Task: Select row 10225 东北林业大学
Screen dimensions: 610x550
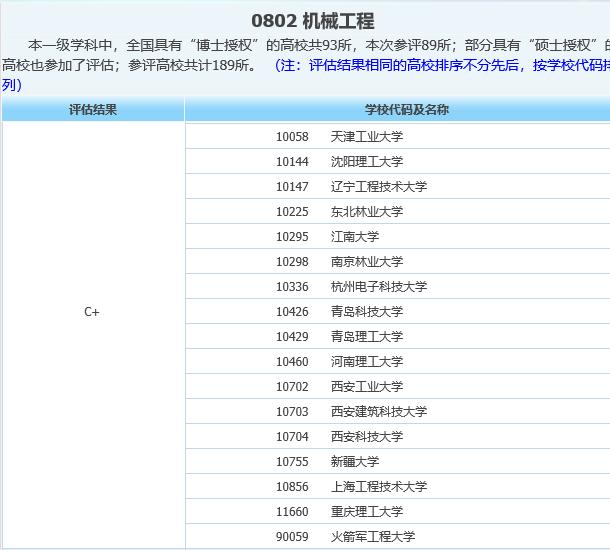Action: point(398,211)
